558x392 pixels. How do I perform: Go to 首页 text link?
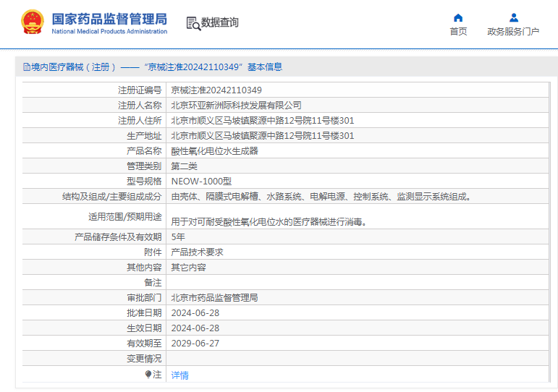click(x=458, y=32)
